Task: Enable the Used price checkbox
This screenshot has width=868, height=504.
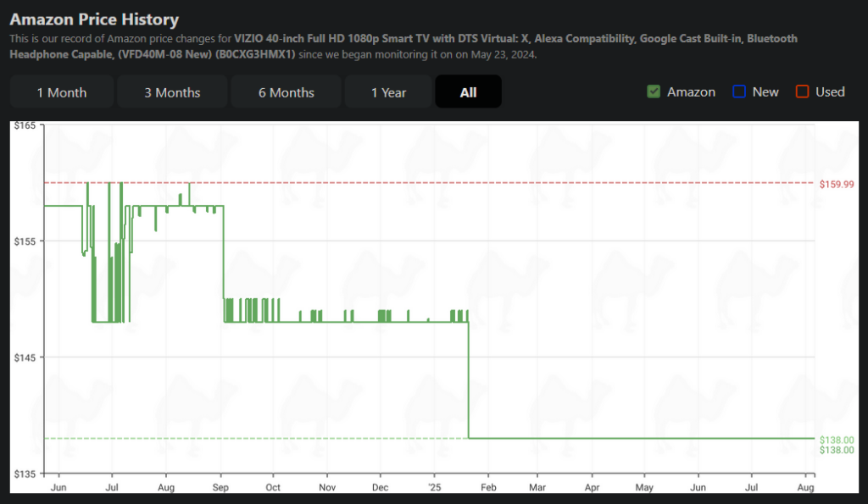Action: click(x=802, y=91)
